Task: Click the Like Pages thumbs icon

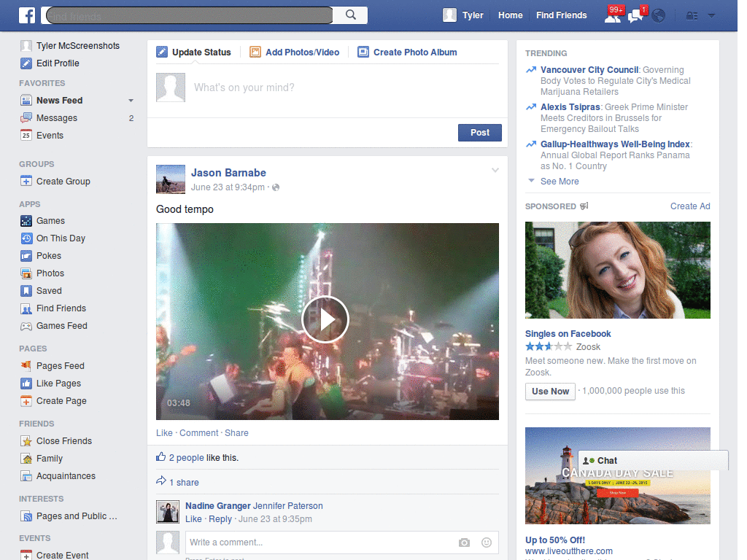Action: pyautogui.click(x=26, y=384)
